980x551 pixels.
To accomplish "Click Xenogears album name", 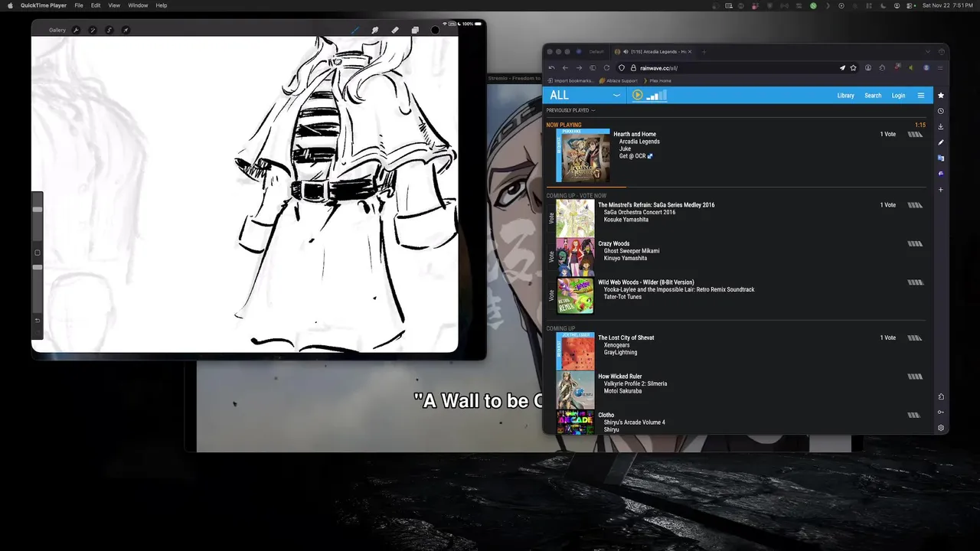I will [x=617, y=345].
